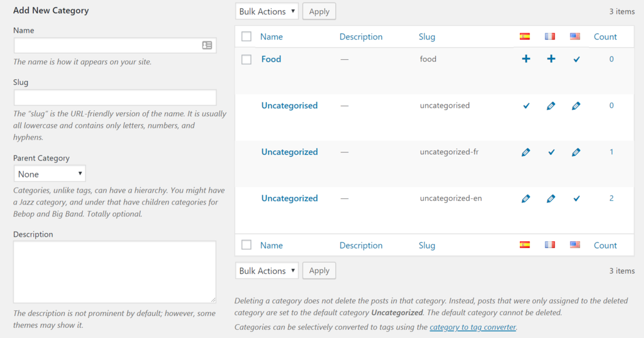644x338 pixels.
Task: Edit French translation of uncategorized-en category
Action: [551, 199]
